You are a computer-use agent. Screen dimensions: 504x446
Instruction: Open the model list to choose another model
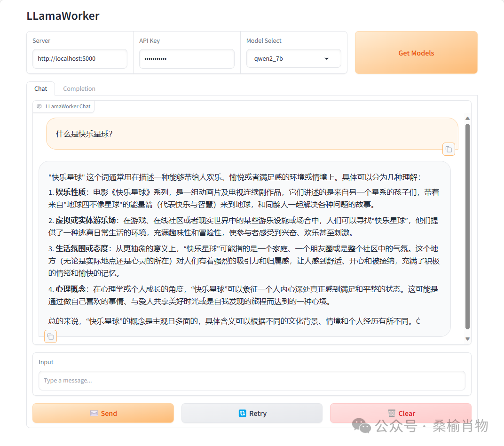[x=294, y=58]
